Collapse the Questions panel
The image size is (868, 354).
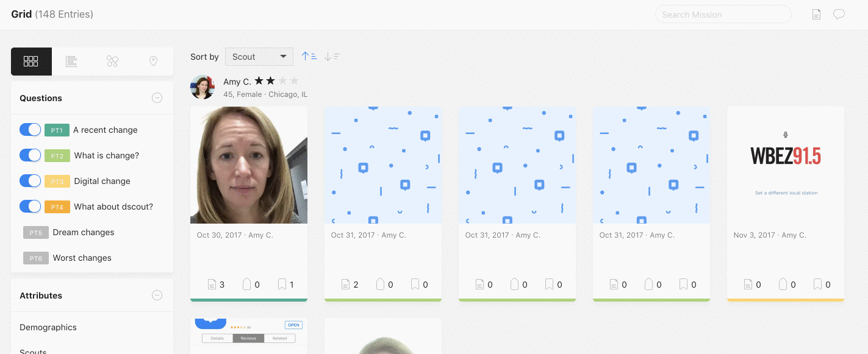pyautogui.click(x=157, y=98)
